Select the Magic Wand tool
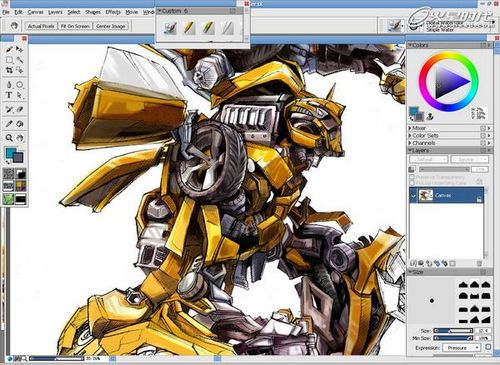Viewport: 500px width, 365px height. [x=20, y=60]
